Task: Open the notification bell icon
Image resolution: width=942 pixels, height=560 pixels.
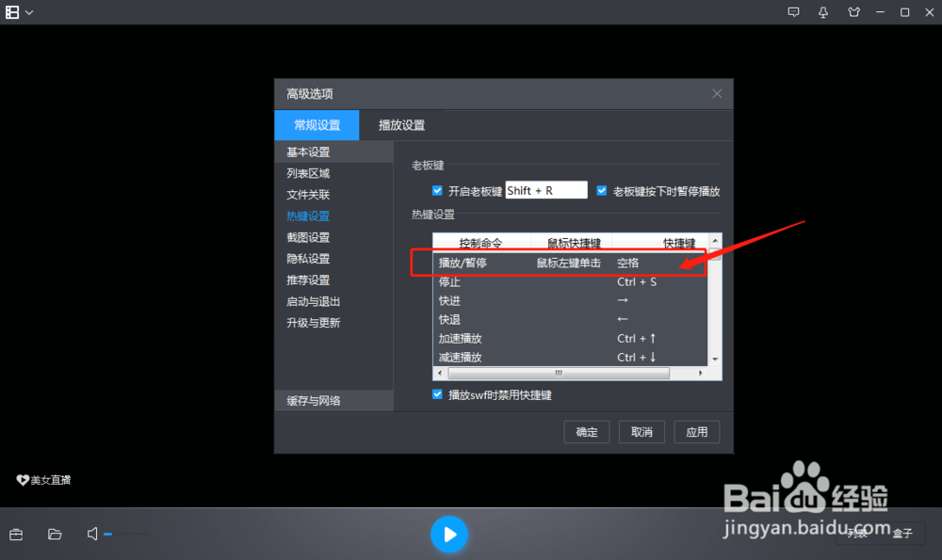Action: (823, 12)
